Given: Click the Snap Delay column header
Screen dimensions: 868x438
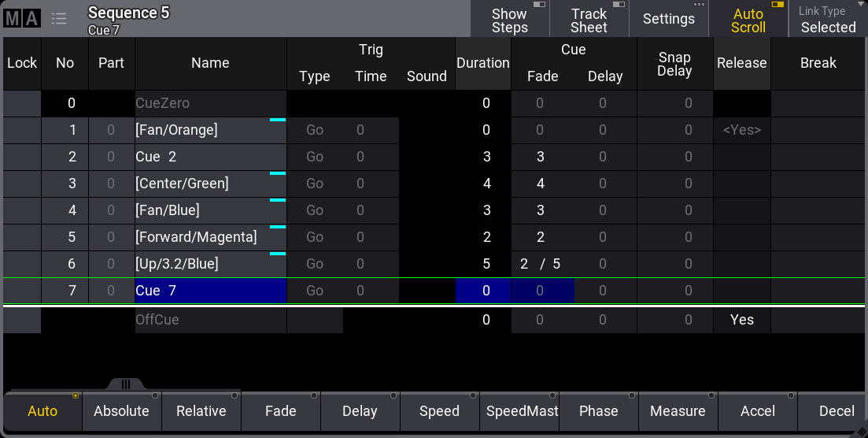Looking at the screenshot, I should point(674,63).
